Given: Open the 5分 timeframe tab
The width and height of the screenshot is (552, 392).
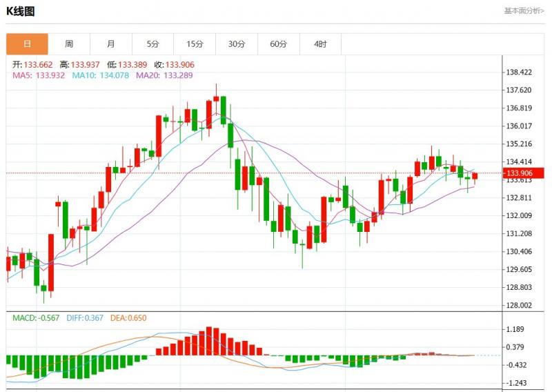Looking at the screenshot, I should (x=152, y=44).
